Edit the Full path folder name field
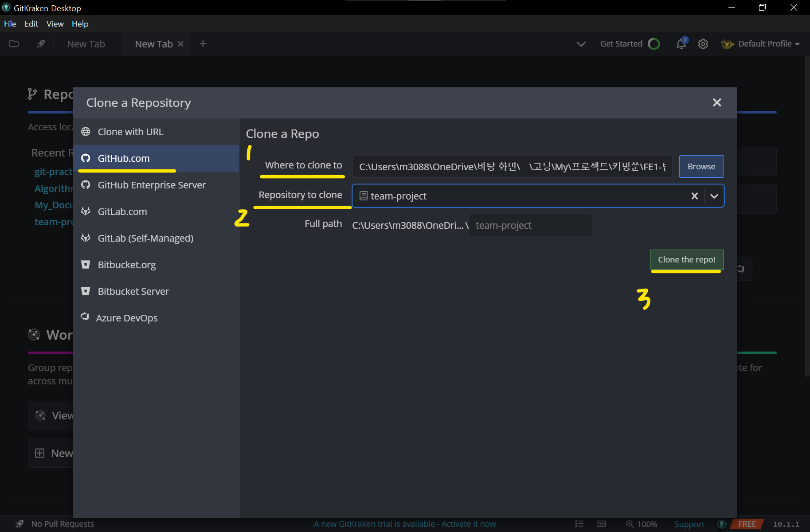The height and width of the screenshot is (532, 810). coord(530,225)
